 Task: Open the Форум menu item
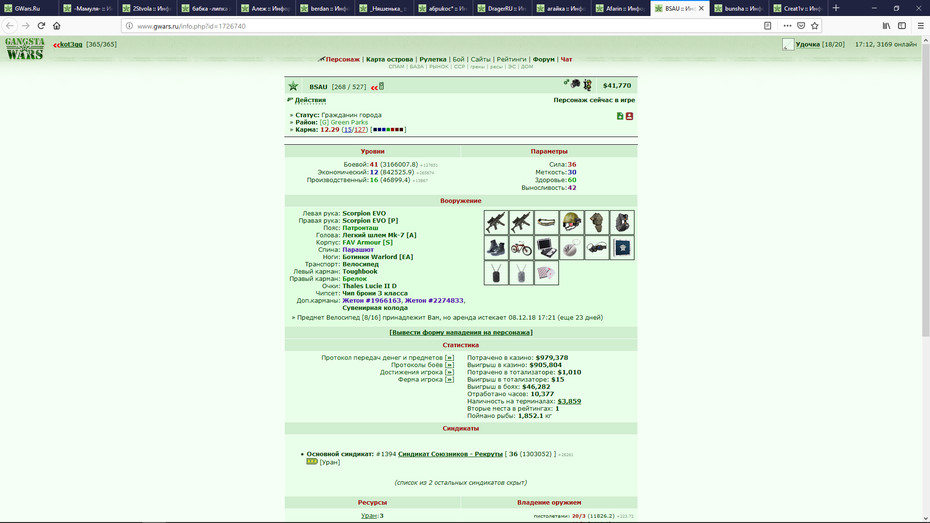point(543,59)
